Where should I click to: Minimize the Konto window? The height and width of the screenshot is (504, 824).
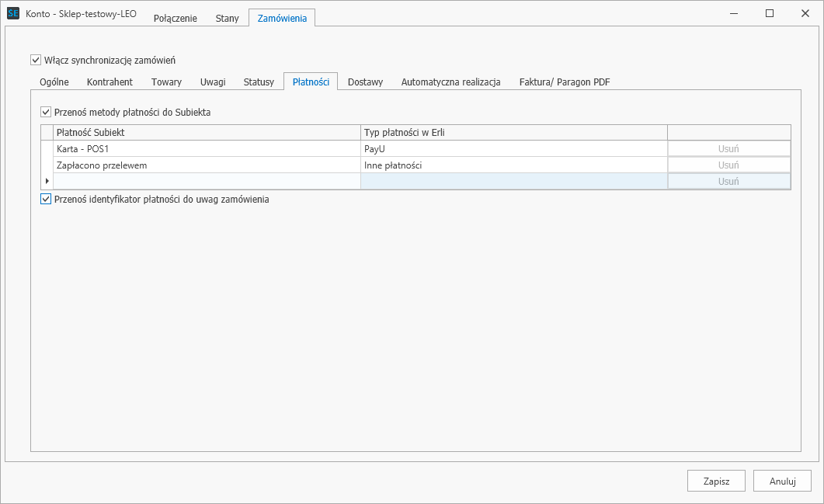(x=734, y=13)
